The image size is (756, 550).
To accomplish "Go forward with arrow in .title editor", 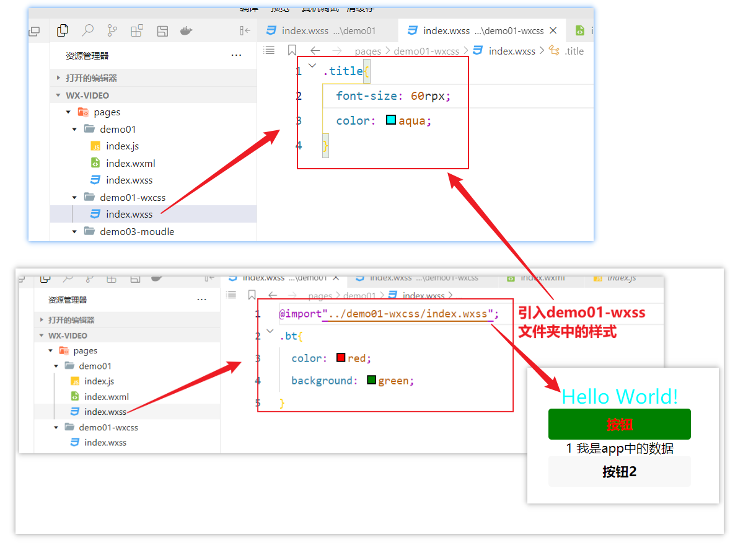I will [x=336, y=51].
